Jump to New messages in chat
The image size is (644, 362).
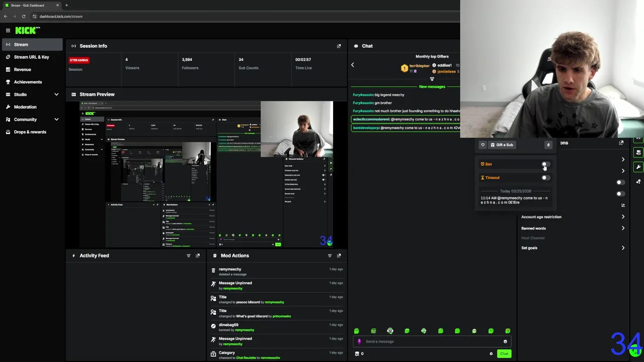point(432,86)
